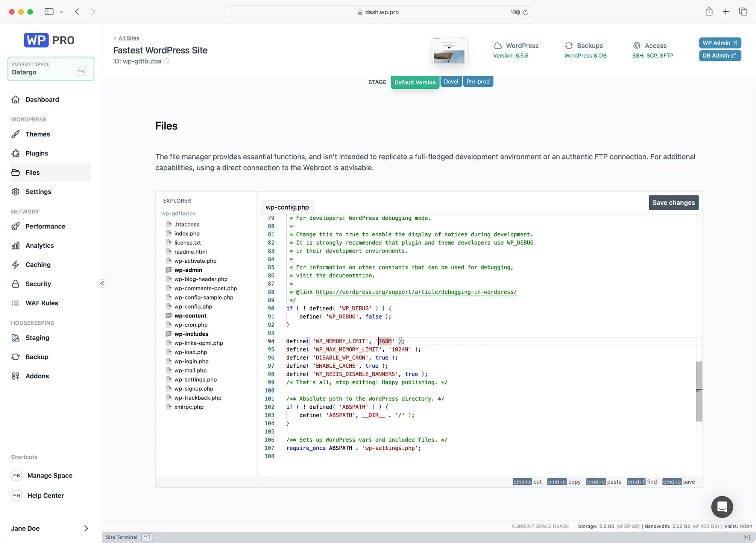Open browser sidebar dropdown arrow

pyautogui.click(x=62, y=12)
